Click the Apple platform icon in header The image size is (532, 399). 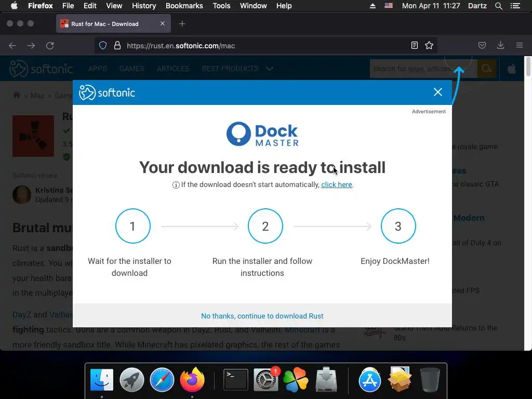point(512,69)
